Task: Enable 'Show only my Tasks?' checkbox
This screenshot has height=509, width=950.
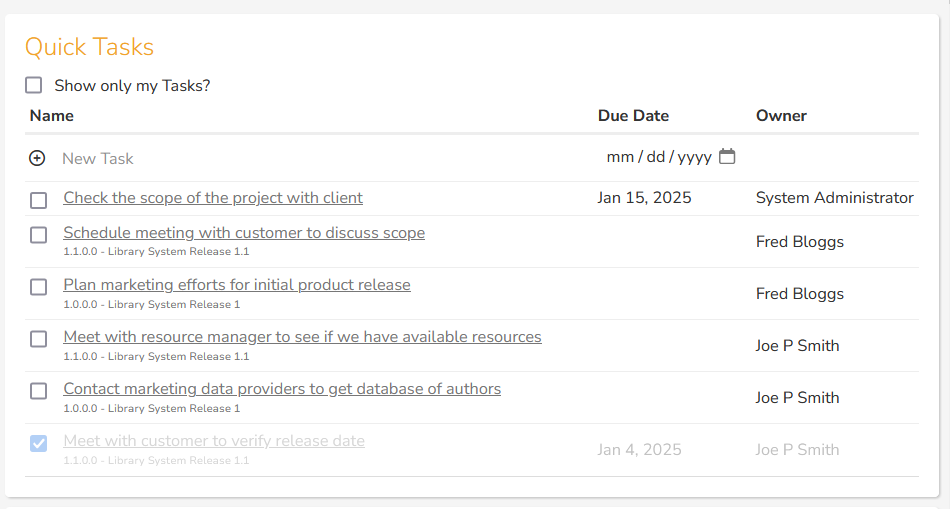Action: pos(34,86)
